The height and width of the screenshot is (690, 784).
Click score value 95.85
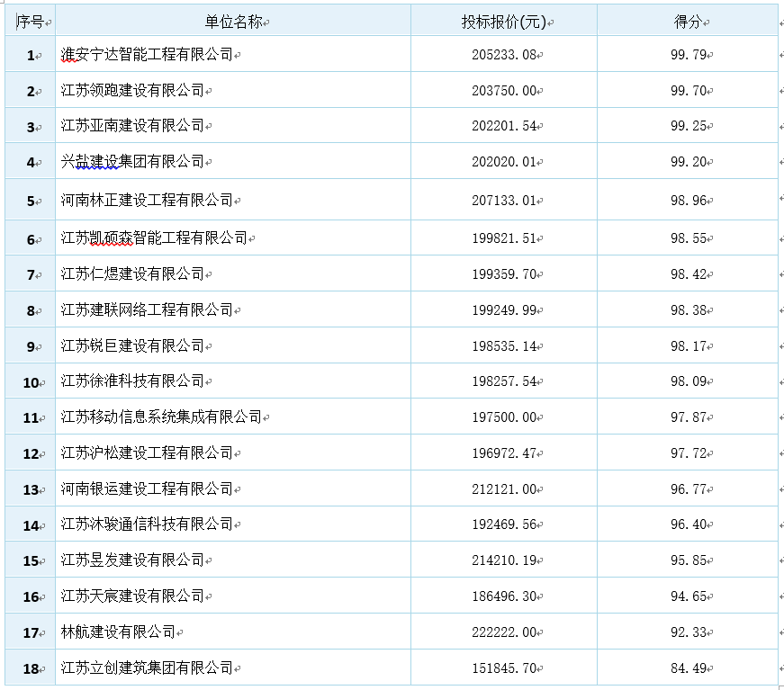pos(689,560)
